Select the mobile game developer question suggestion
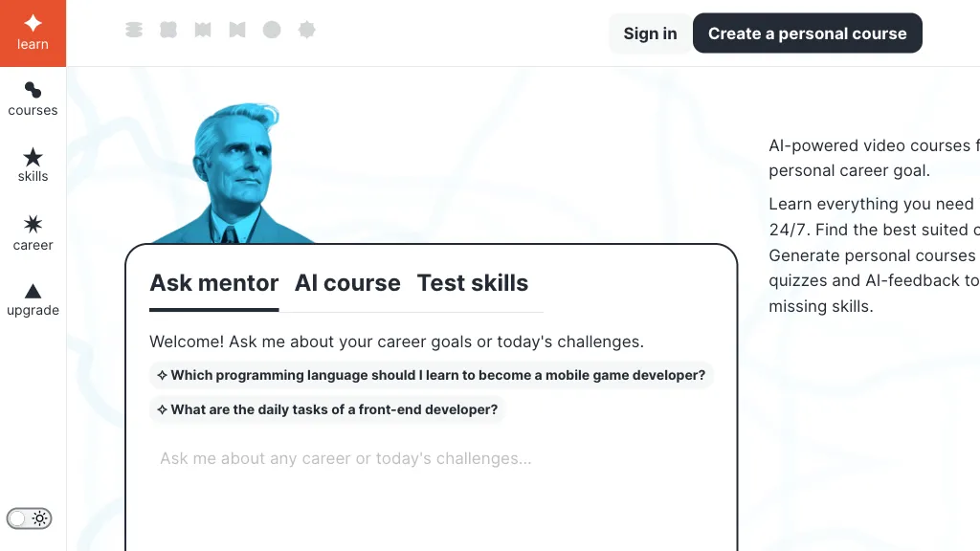The image size is (980, 551). [x=432, y=375]
